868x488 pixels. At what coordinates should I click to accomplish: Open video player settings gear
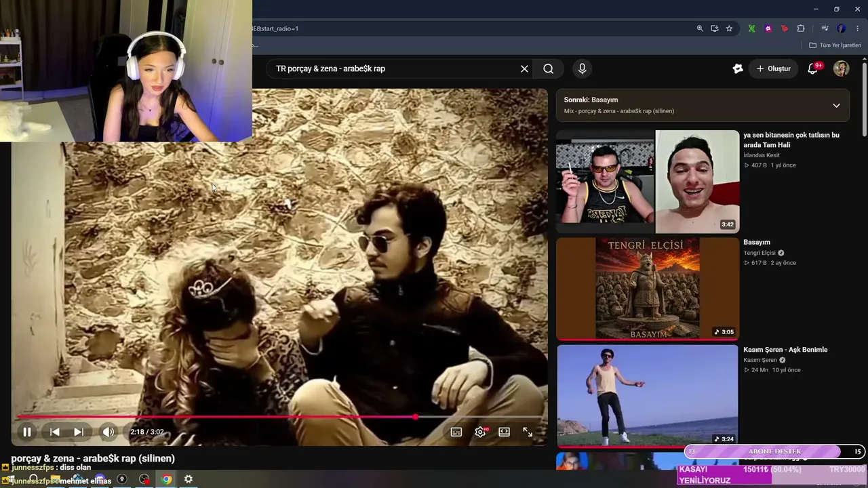[480, 432]
